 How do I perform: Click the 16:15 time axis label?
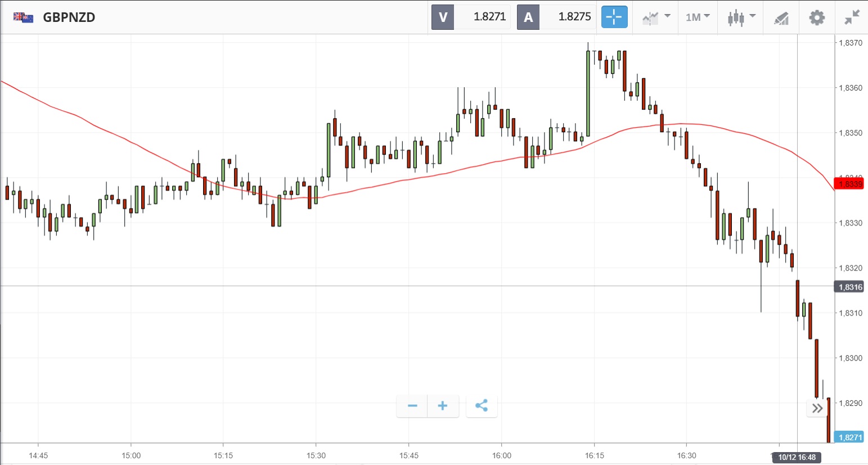(x=594, y=455)
